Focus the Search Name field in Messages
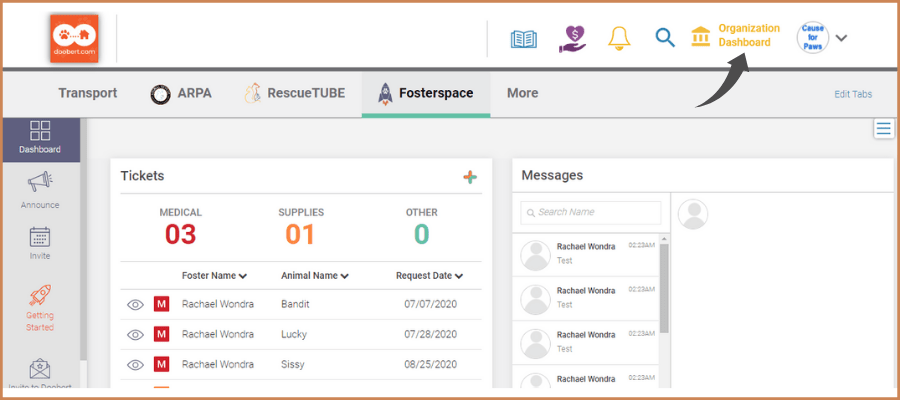This screenshot has height=400, width=900. click(x=591, y=212)
